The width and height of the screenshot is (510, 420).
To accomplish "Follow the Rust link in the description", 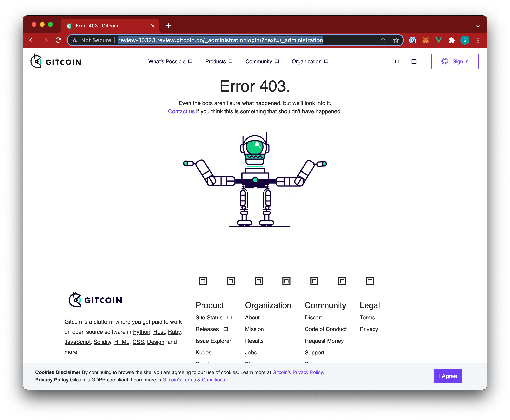I will click(x=159, y=332).
